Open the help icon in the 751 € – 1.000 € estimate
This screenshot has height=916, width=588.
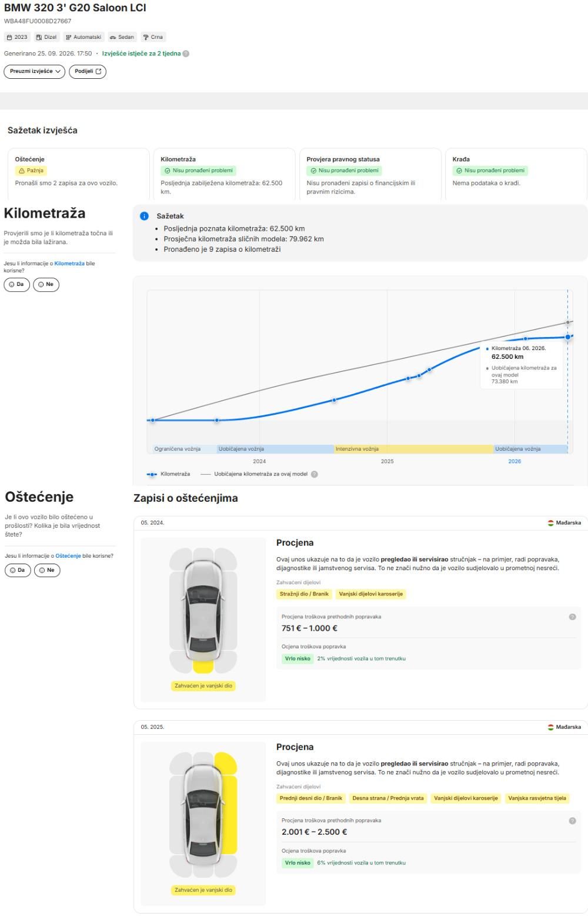point(572,617)
